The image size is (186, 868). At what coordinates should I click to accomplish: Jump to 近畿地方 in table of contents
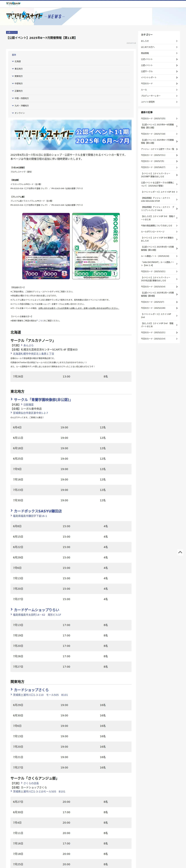(19, 91)
